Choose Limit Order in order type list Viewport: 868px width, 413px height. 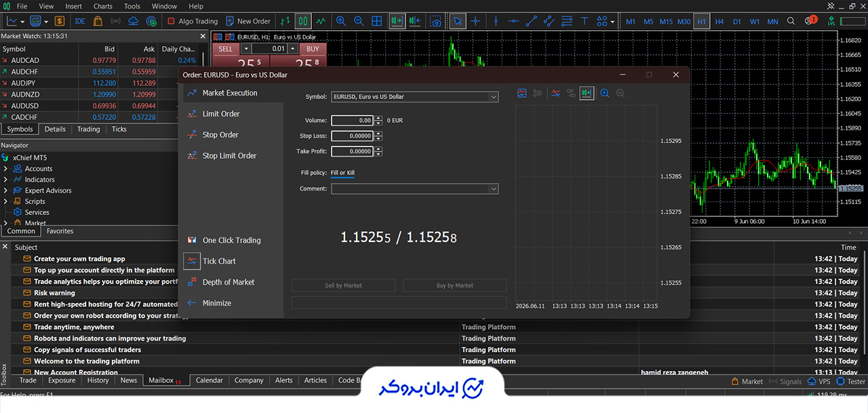tap(221, 114)
